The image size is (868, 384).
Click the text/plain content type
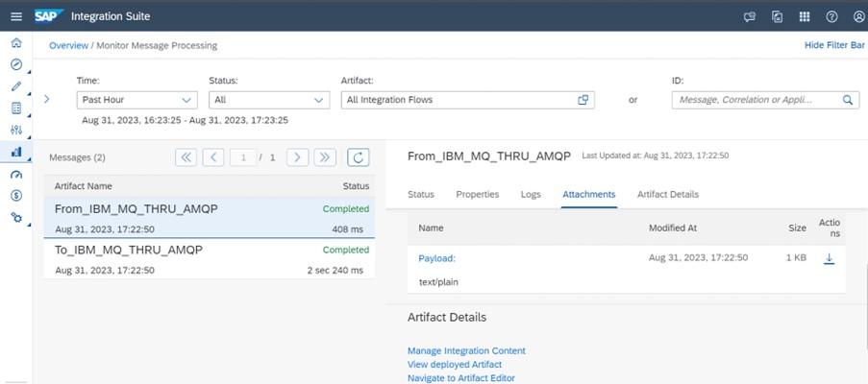438,282
